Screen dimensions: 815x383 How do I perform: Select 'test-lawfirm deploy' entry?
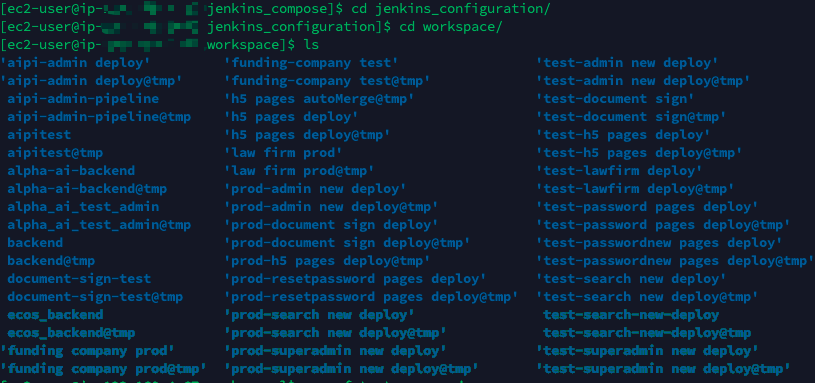point(620,170)
